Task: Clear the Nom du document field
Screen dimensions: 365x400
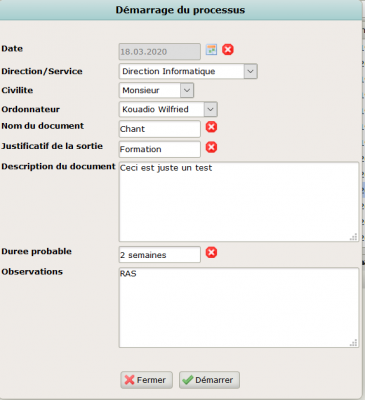Action: click(x=211, y=127)
